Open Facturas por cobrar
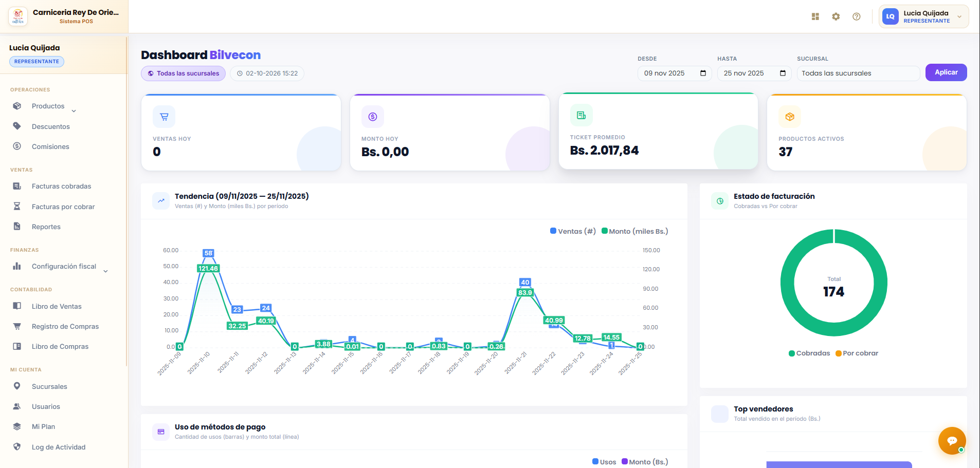The width and height of the screenshot is (980, 468). (64, 207)
